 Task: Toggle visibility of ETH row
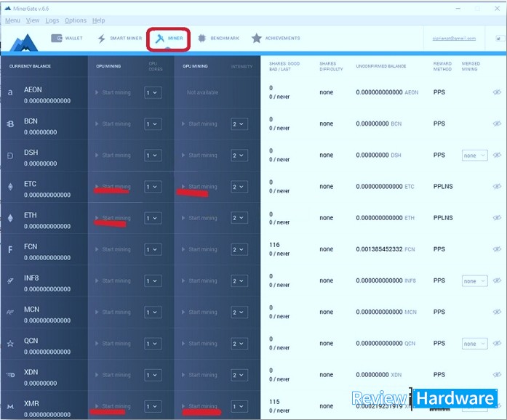pos(497,218)
